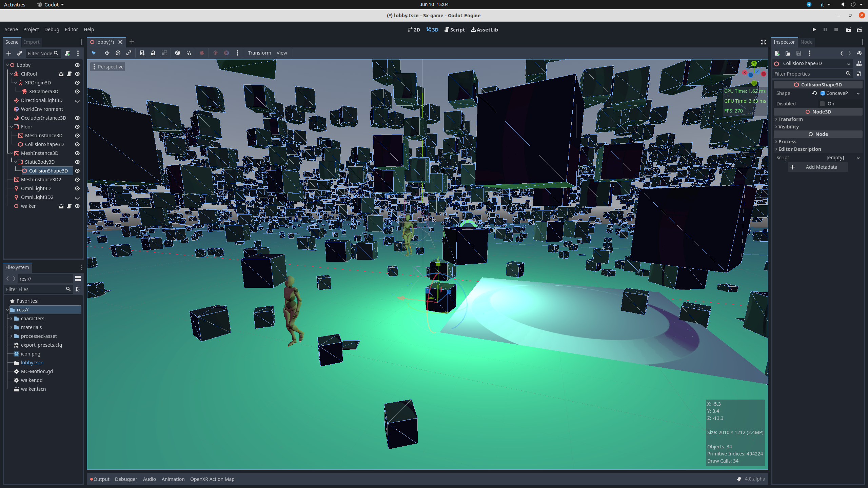
Task: Click the Filter Properties search field
Action: point(809,74)
